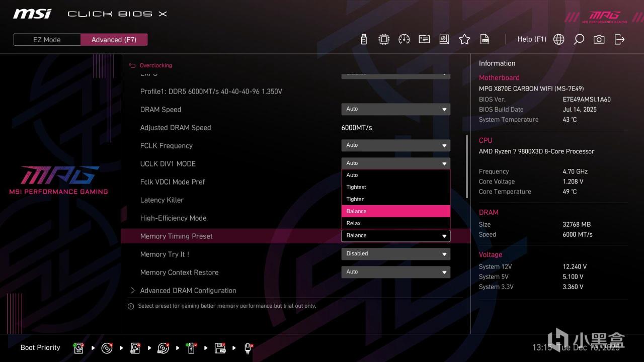Select the Advanced (F7) tab

coord(114,40)
